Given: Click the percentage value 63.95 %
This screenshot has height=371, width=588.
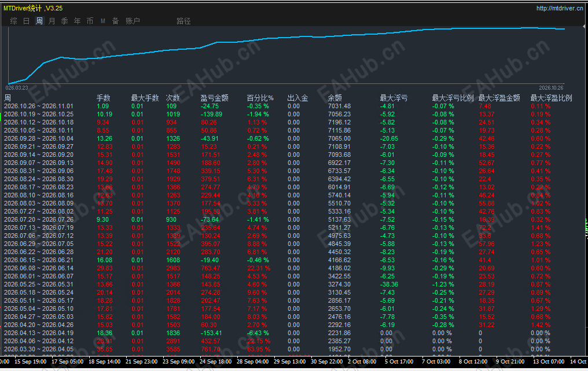Looking at the screenshot, I should (x=259, y=349).
